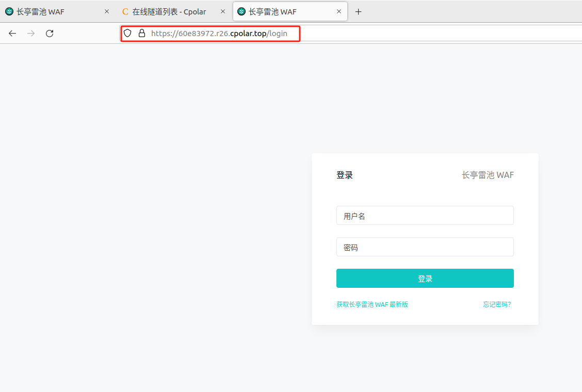
Task: Click the 密码 password field
Action: 425,247
